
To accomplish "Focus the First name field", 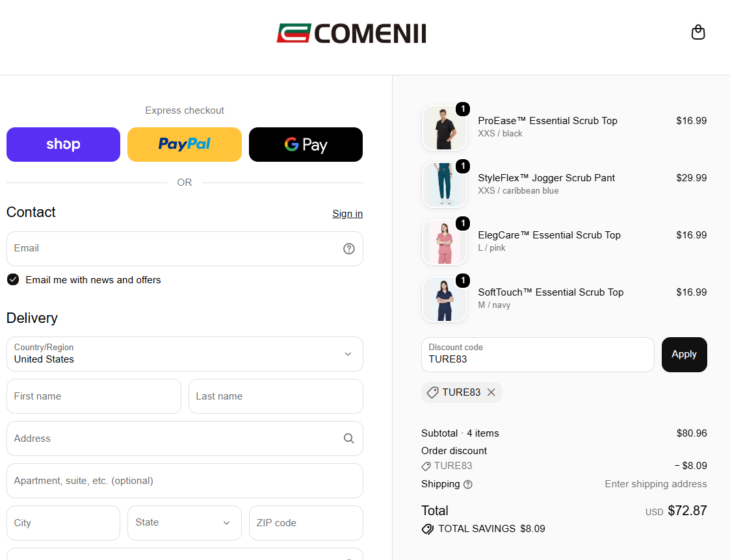I will (x=94, y=396).
